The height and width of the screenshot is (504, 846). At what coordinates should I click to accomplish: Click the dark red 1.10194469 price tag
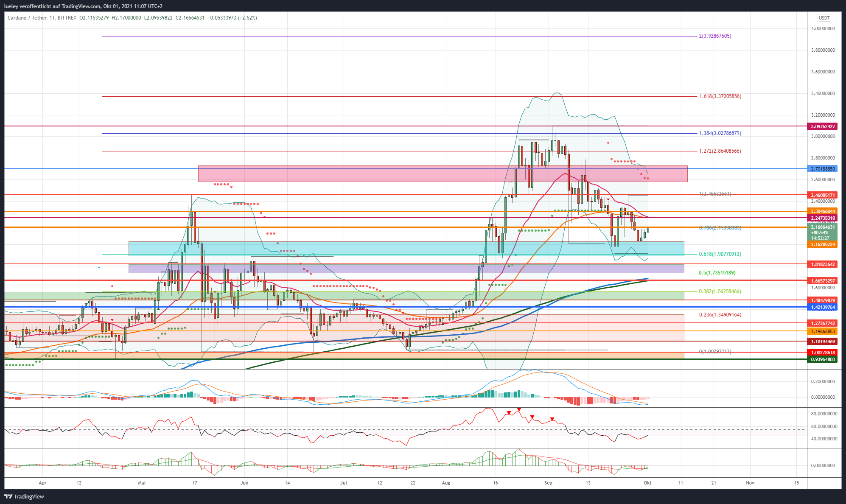pyautogui.click(x=823, y=342)
